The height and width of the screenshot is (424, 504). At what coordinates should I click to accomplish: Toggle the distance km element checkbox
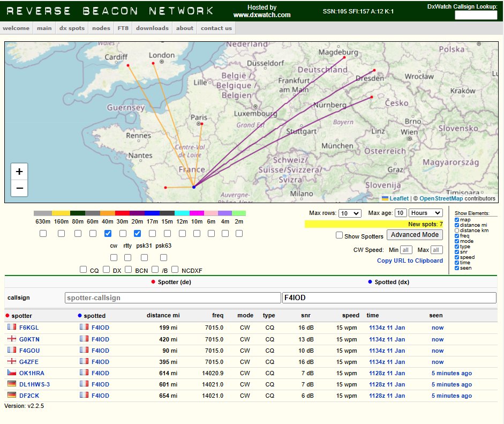point(457,230)
